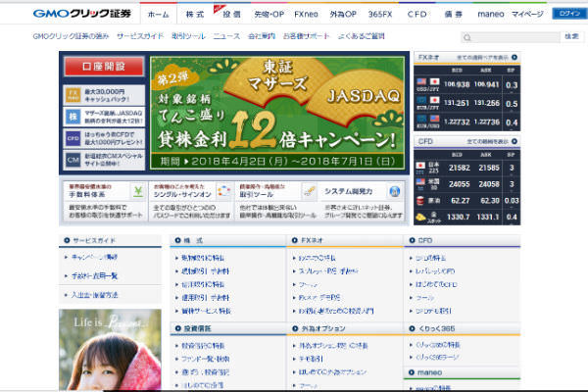
Task: Click the circle icon next to 投資信託 heading
Action: tap(177, 328)
